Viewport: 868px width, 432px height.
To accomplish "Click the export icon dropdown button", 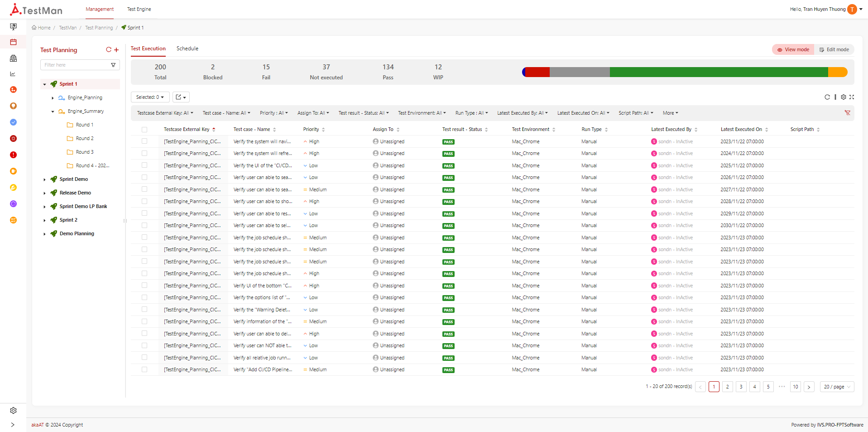I will tap(181, 97).
